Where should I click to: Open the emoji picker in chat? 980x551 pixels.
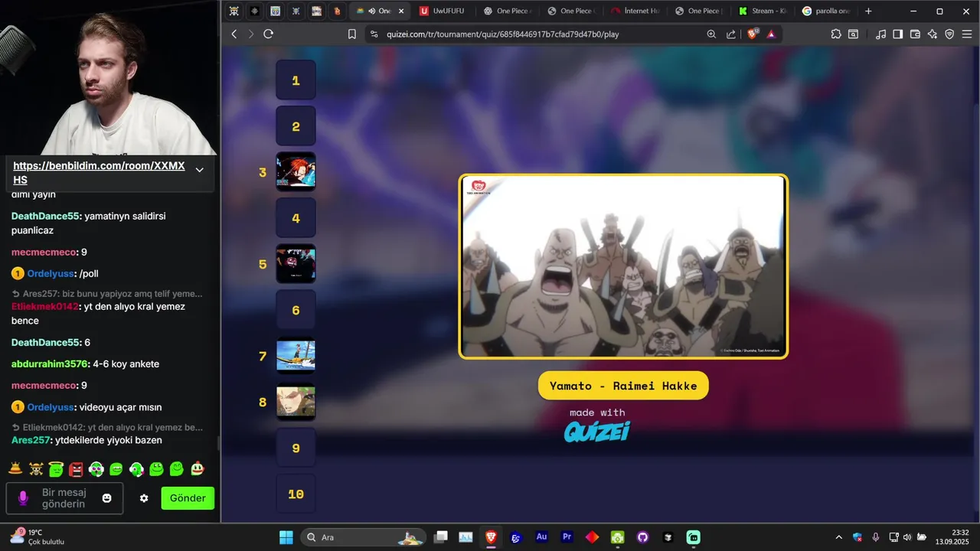(107, 498)
